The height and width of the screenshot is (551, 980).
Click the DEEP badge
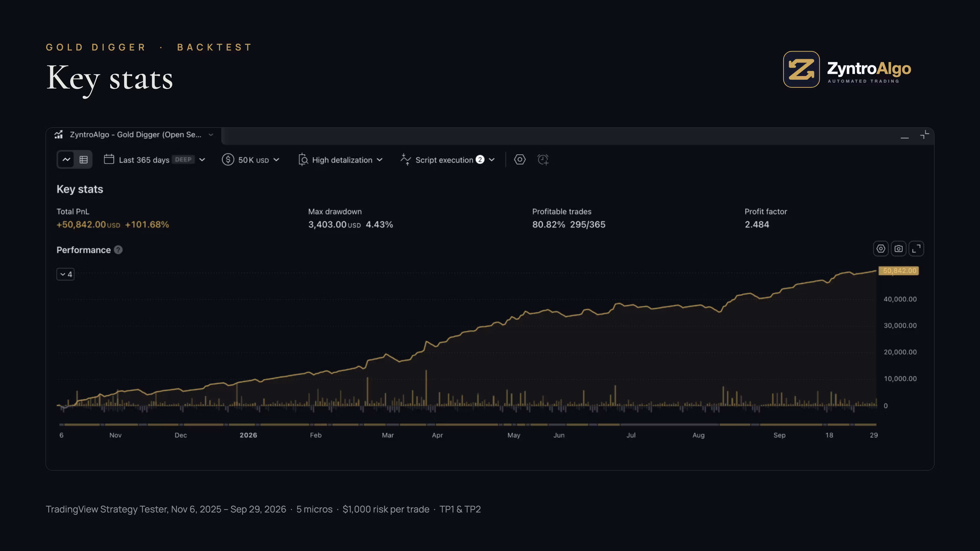pyautogui.click(x=183, y=160)
